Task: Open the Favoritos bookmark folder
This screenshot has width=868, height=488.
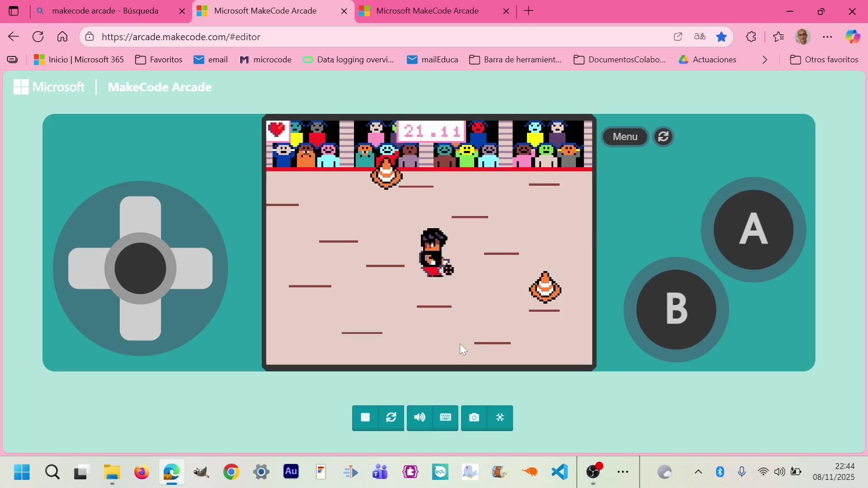Action: [159, 60]
